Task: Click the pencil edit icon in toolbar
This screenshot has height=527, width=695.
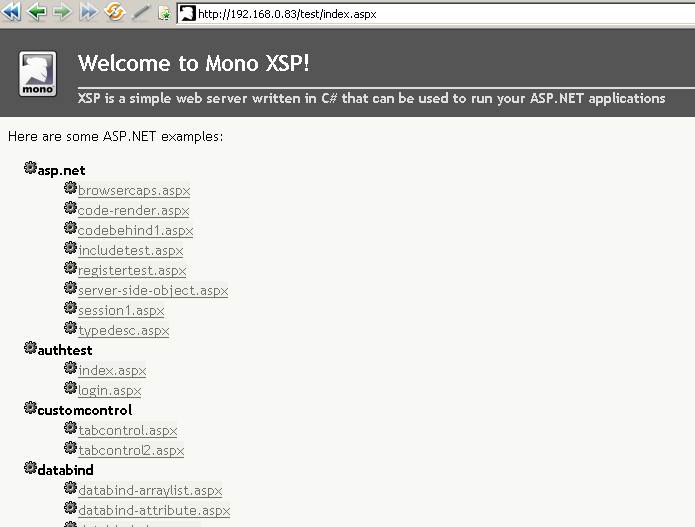Action: tap(141, 12)
